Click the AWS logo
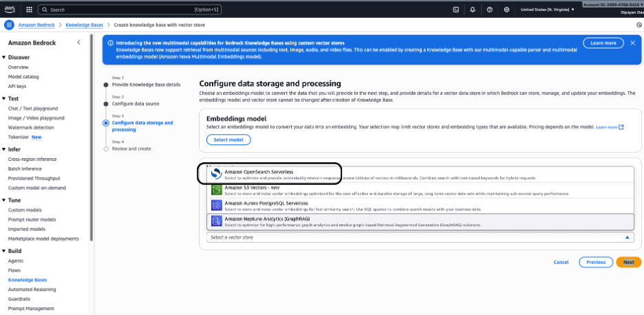This screenshot has height=315, width=644. [x=10, y=10]
